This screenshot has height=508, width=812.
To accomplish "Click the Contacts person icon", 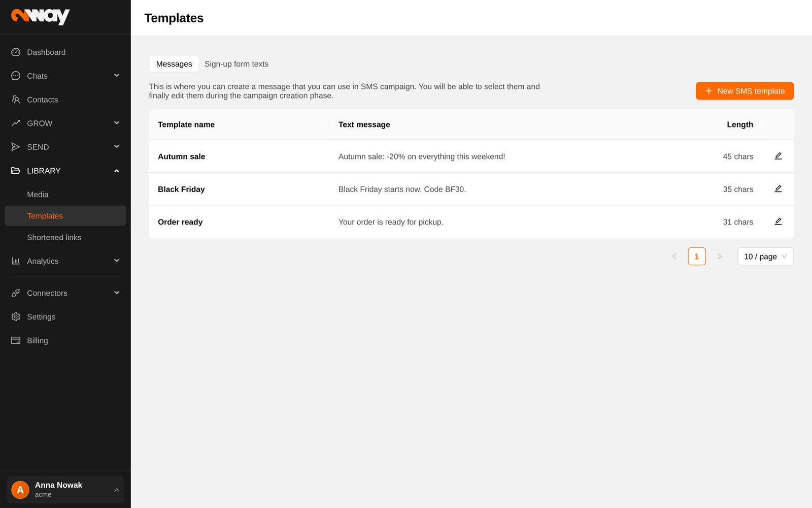I will (x=16, y=100).
